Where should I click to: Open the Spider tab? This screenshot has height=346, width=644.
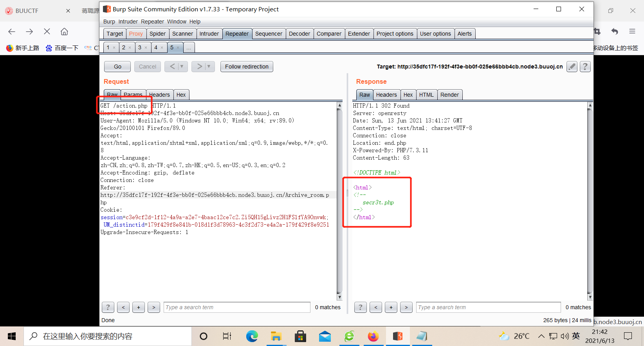[x=157, y=34]
